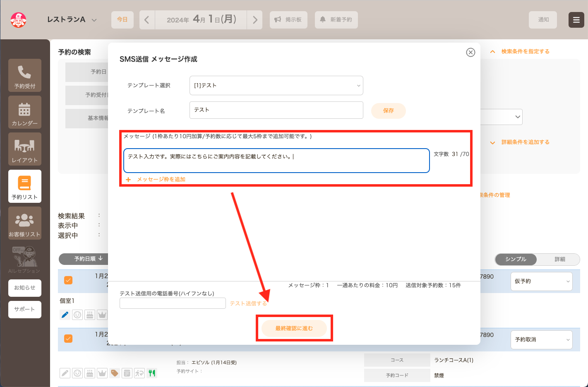Click the ランチコースA(1) course text
This screenshot has width=588, height=387.
click(454, 360)
